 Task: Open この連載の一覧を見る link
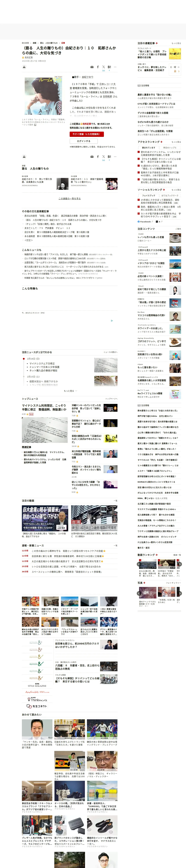pos(70,198)
